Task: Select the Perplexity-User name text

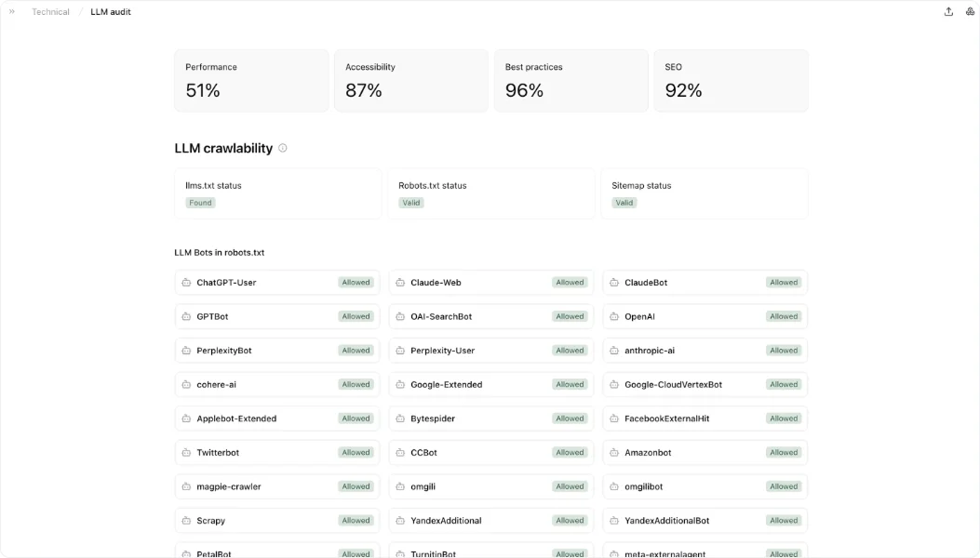Action: tap(442, 351)
